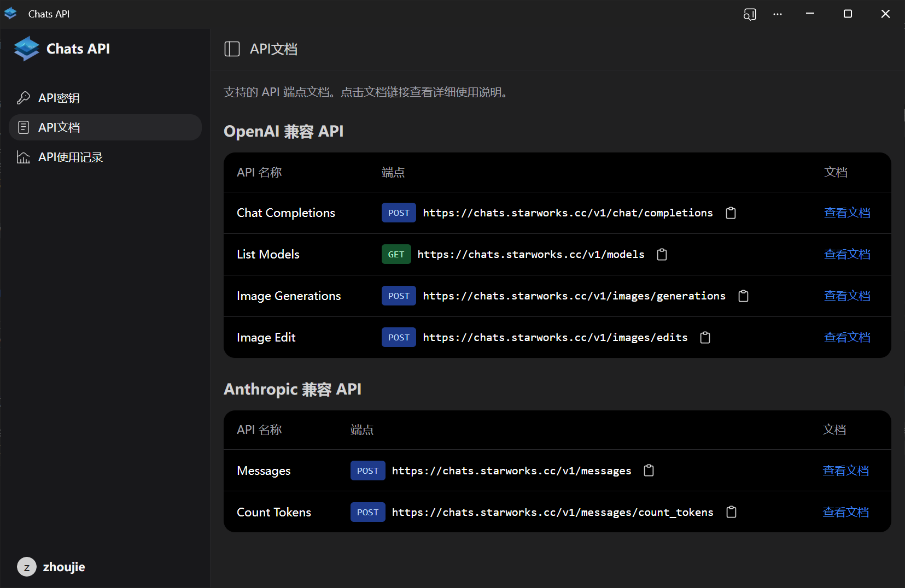Open 查看文档 for Image Edit
905x588 pixels.
coord(847,338)
